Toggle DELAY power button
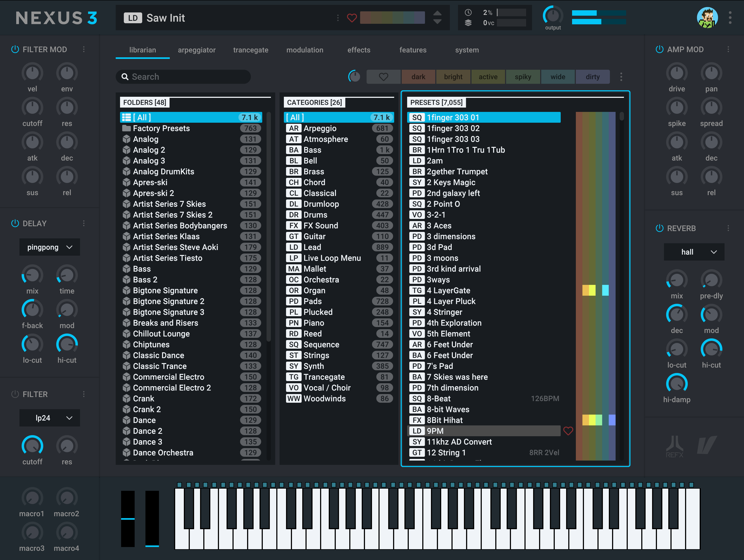The image size is (744, 560). pyautogui.click(x=15, y=223)
